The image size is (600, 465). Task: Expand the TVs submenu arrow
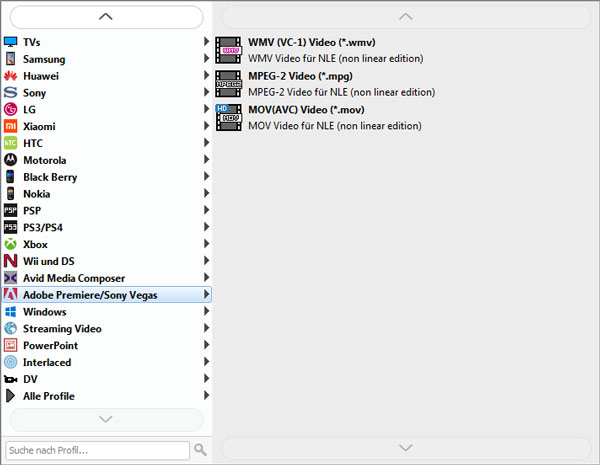[206, 42]
